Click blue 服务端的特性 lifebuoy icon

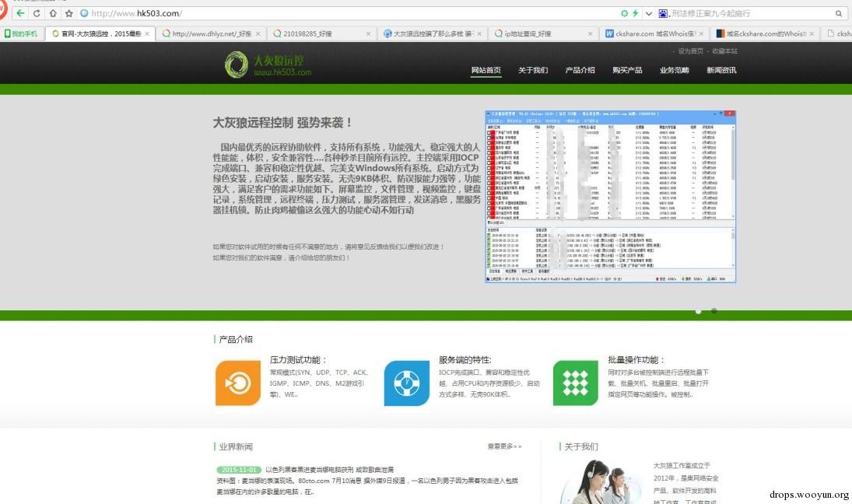coord(406,383)
